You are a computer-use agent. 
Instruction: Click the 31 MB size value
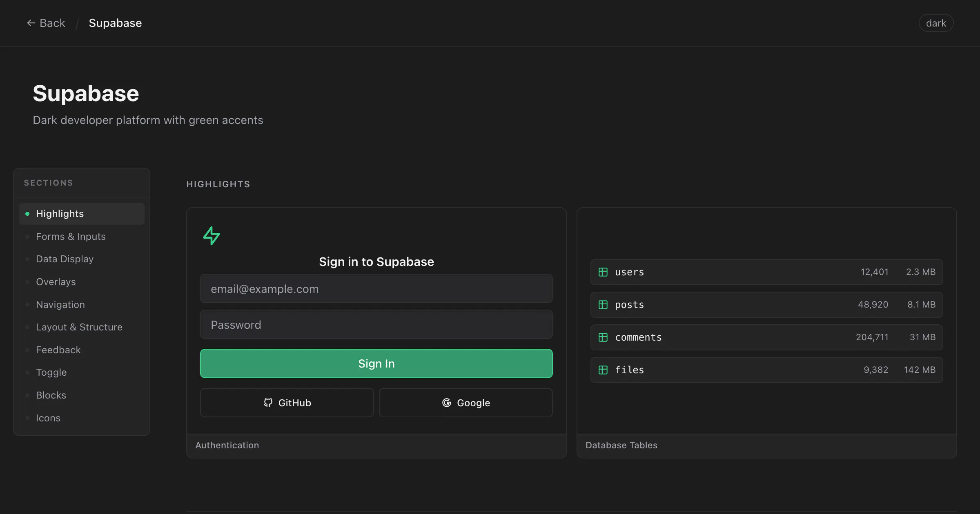click(x=922, y=337)
